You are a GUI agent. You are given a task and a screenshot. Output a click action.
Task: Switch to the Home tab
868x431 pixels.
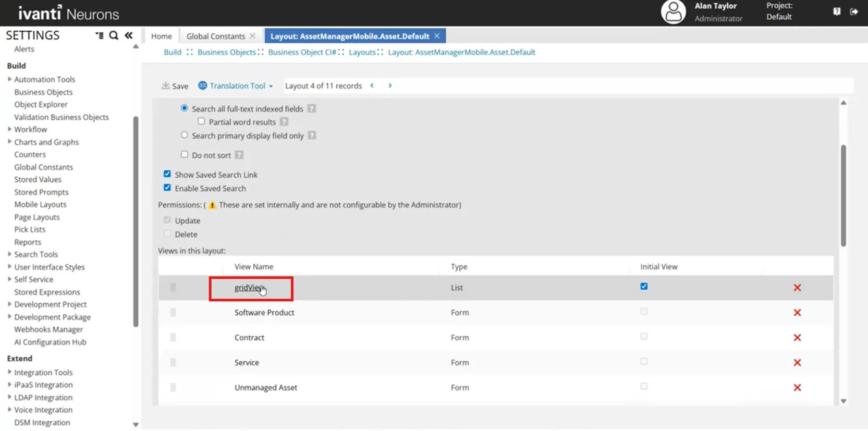162,36
